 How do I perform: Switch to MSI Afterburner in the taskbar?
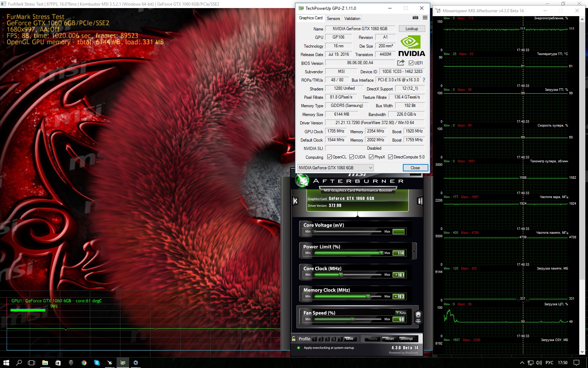tap(110, 363)
